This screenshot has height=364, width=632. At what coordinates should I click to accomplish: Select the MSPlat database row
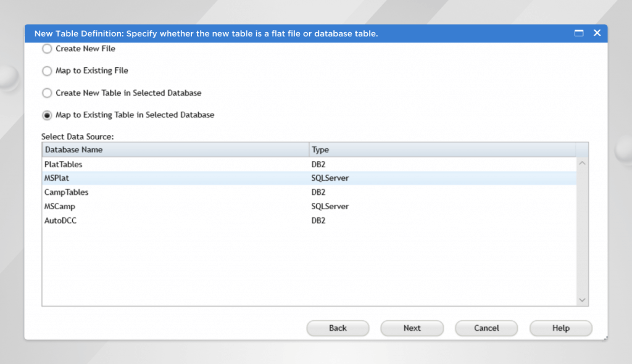click(x=57, y=178)
